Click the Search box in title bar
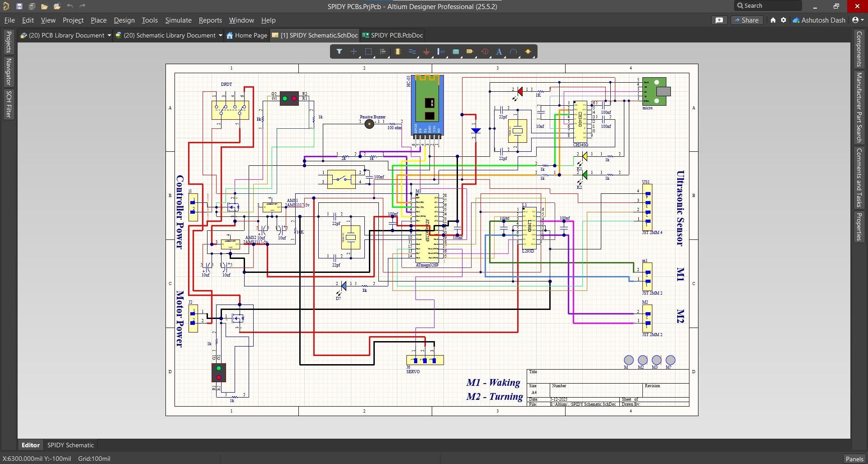 point(768,5)
